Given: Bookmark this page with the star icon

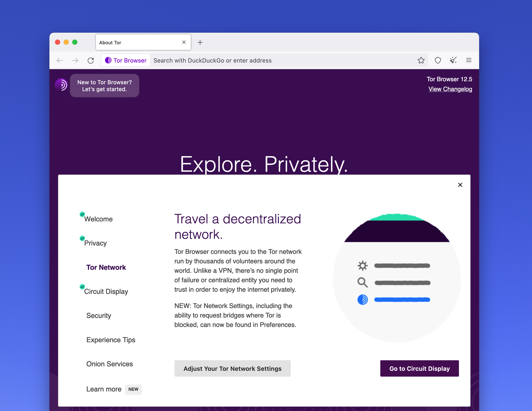Looking at the screenshot, I should pyautogui.click(x=421, y=60).
